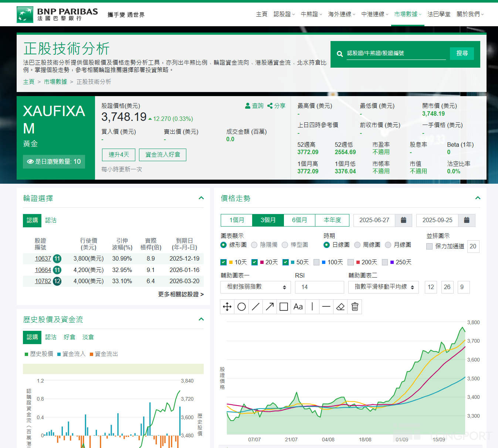This screenshot has height=448, width=498.
Task: Switch to the 1個月 range tab
Action: click(237, 220)
